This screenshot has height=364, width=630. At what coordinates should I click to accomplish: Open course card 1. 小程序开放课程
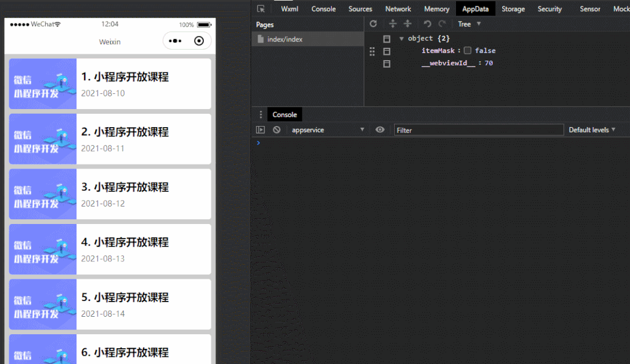click(x=110, y=84)
